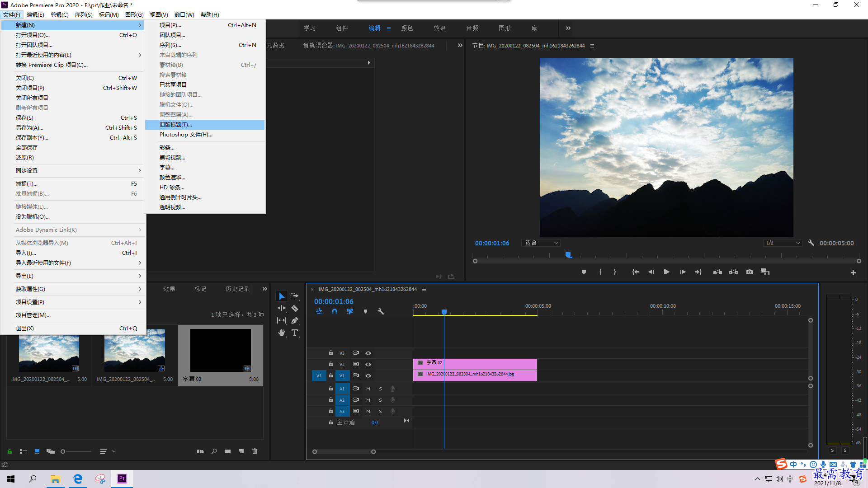The width and height of the screenshot is (868, 488).
Task: Click the timeline horizontal zoom scrollbar
Action: [344, 451]
